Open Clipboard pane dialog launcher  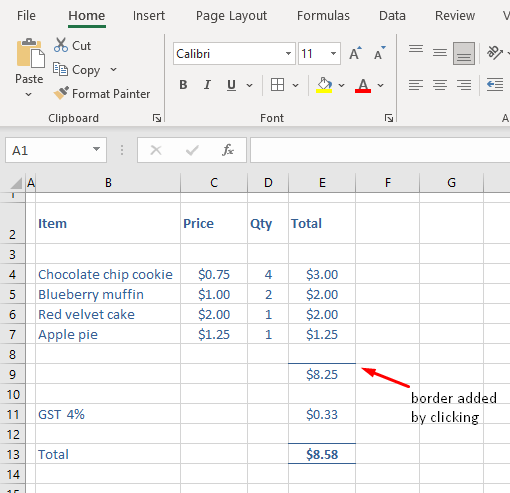(157, 118)
